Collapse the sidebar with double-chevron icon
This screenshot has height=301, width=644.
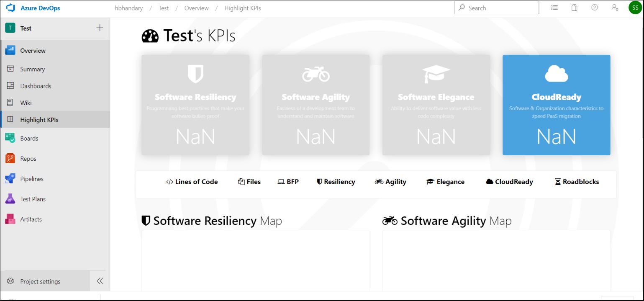(100, 281)
